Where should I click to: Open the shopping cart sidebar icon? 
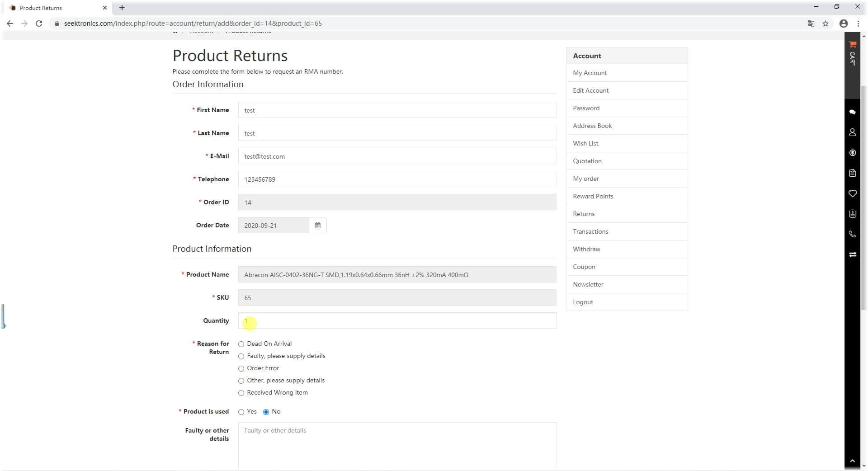pyautogui.click(x=852, y=44)
